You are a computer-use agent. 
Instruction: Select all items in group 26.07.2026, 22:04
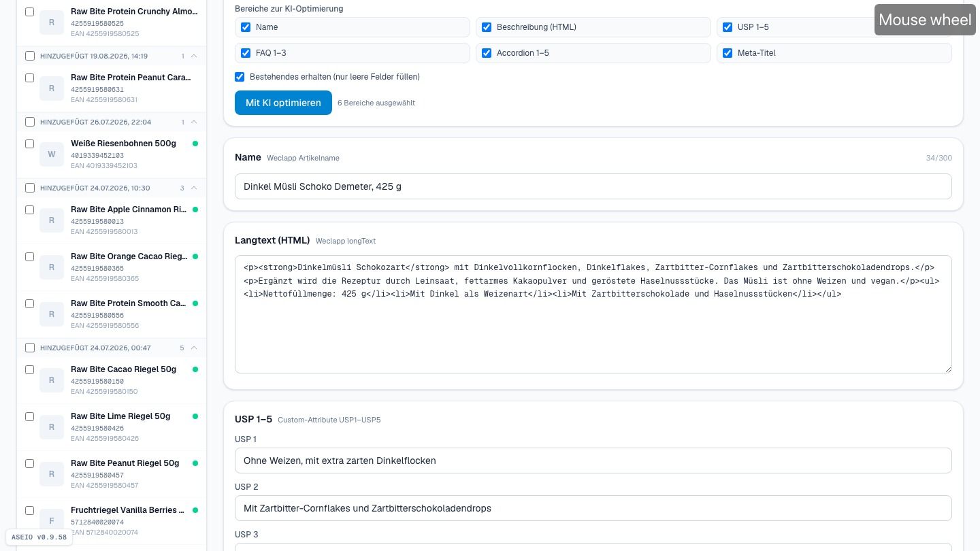click(30, 122)
